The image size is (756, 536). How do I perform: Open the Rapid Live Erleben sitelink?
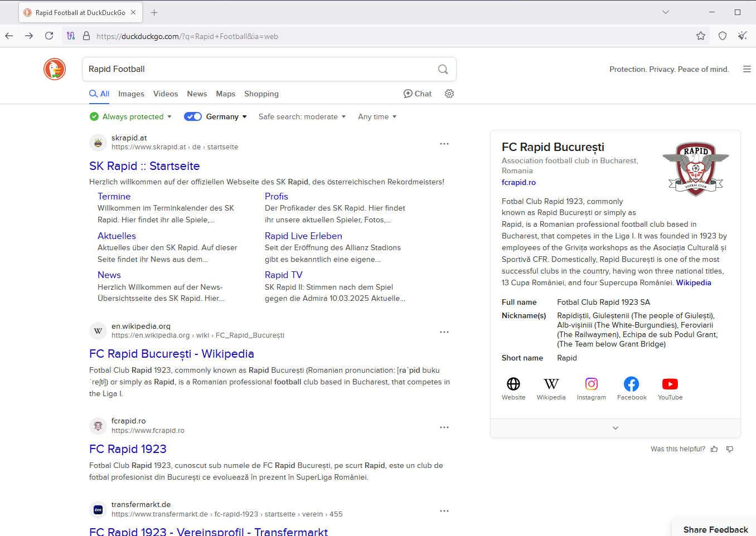pos(303,236)
